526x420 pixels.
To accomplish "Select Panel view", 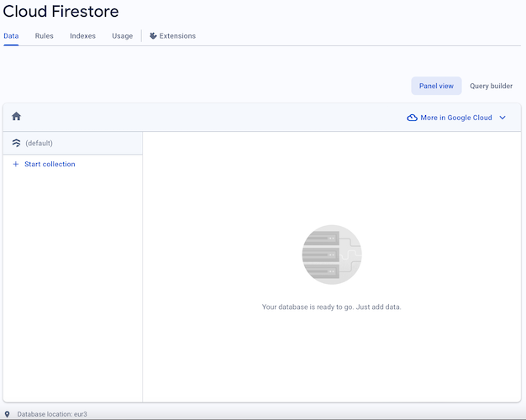I will point(436,86).
